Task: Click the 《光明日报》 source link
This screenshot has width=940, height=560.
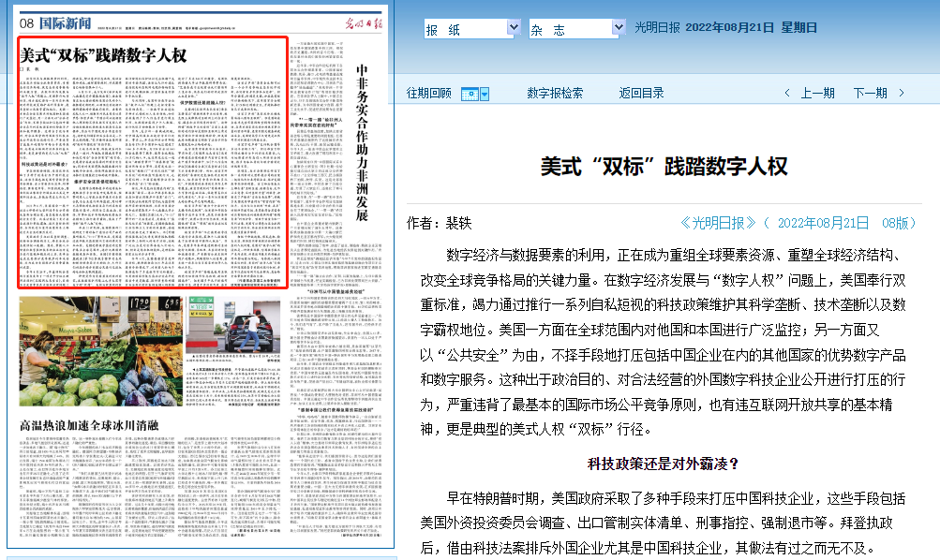Action: (718, 223)
